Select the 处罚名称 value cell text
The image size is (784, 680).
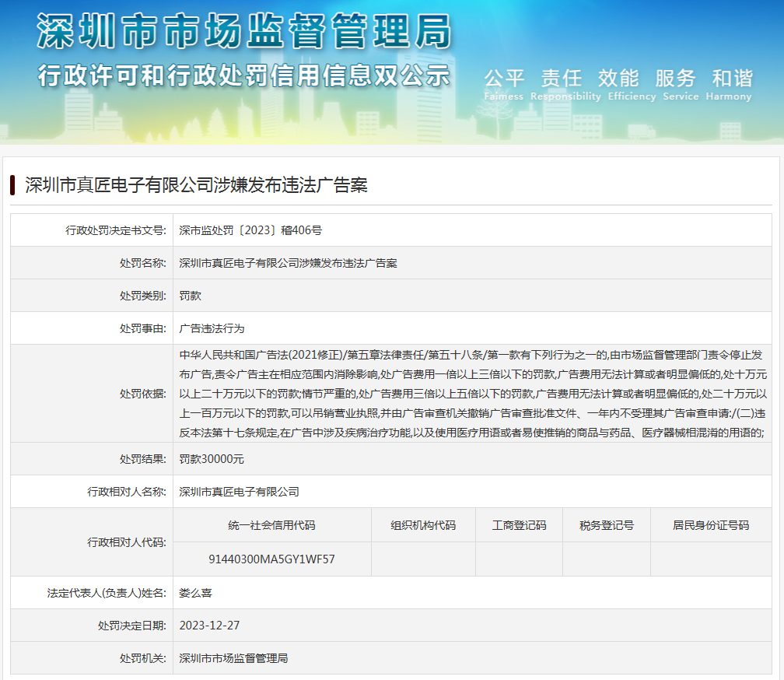pyautogui.click(x=288, y=263)
